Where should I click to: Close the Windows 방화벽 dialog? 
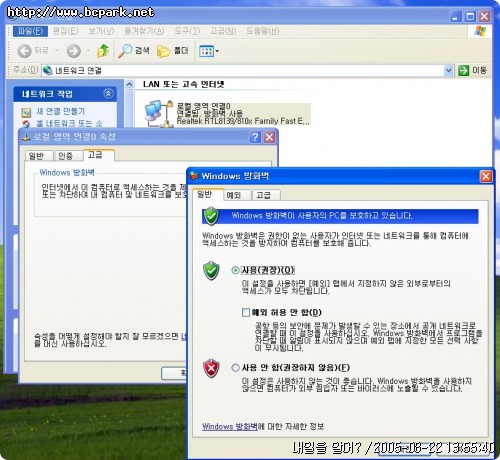[486, 176]
